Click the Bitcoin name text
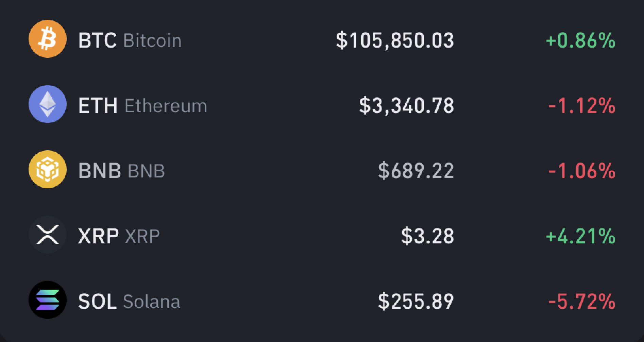Viewport: 644px width, 342px height. (x=152, y=41)
